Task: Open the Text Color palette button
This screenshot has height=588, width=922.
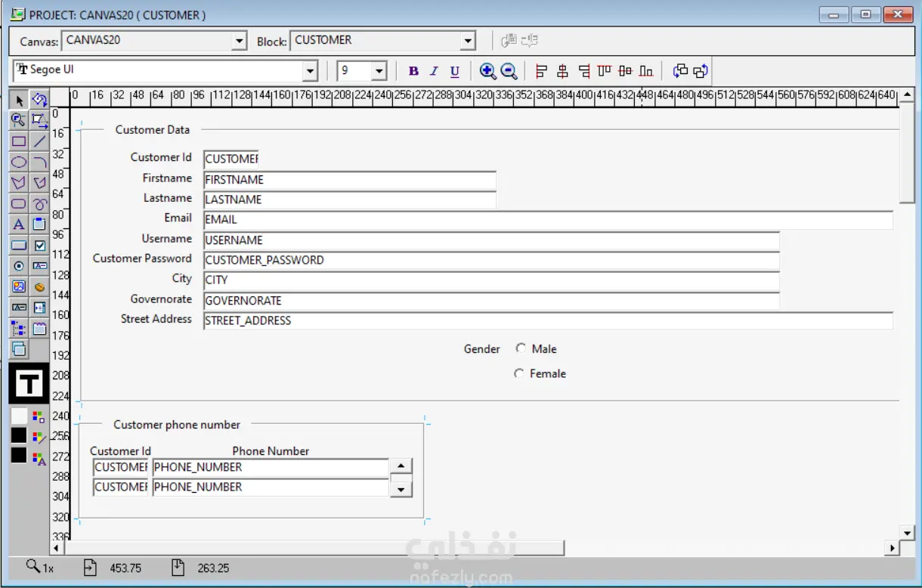Action: [x=39, y=457]
